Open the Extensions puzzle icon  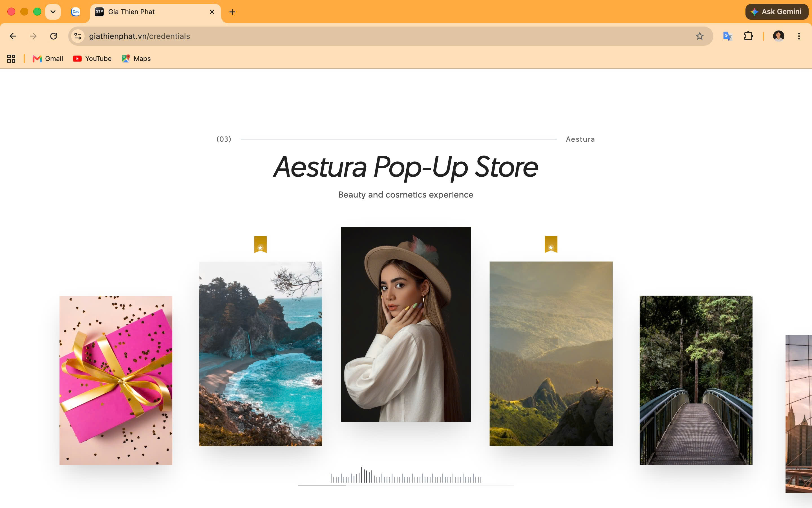coord(748,36)
